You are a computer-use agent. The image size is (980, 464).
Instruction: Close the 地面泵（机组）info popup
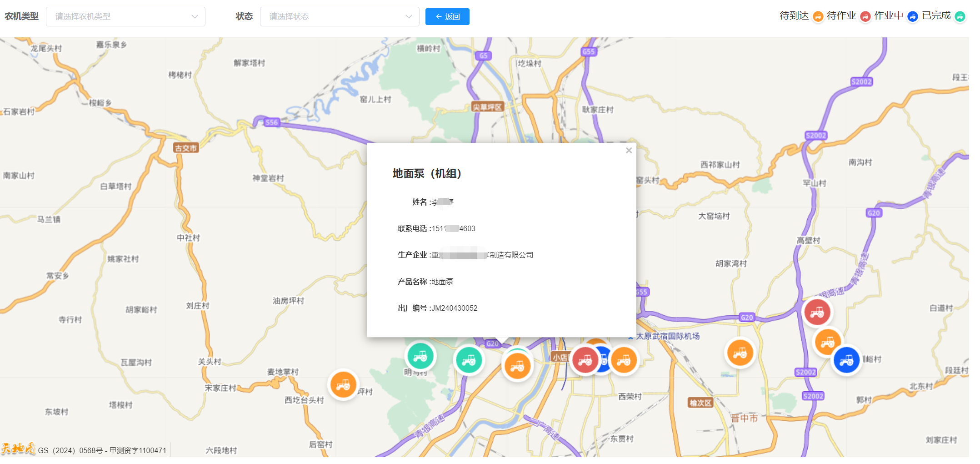coord(629,151)
